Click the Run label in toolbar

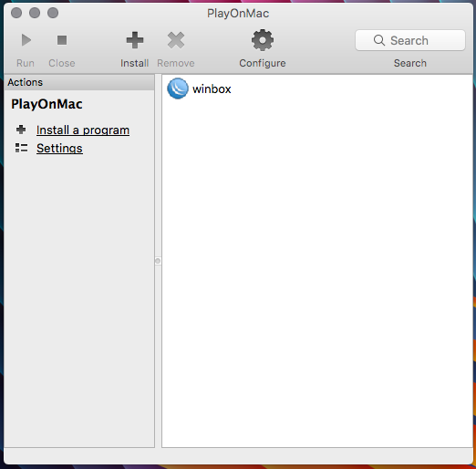click(26, 63)
